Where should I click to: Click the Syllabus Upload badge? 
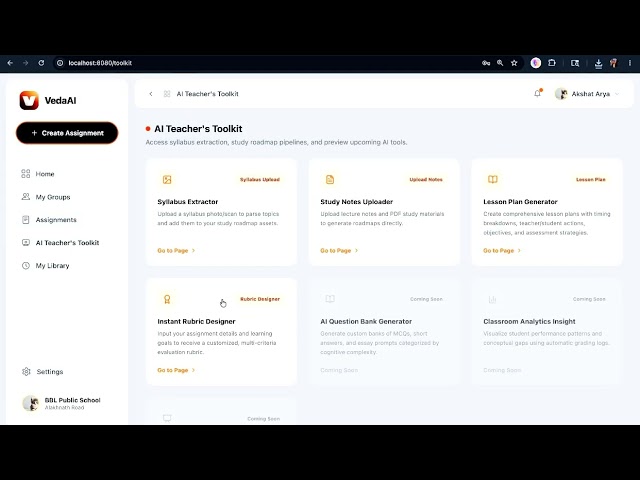(x=260, y=180)
